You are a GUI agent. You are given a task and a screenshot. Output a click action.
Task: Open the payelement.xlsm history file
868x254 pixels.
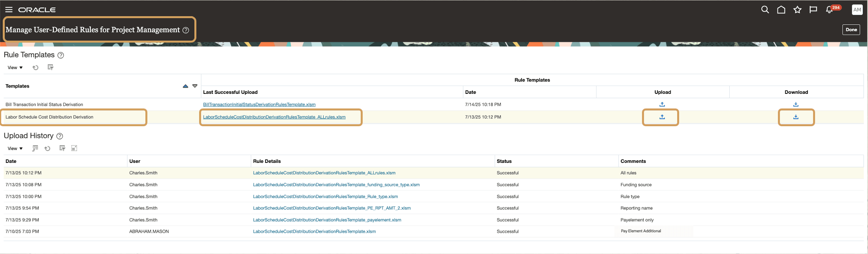[x=327, y=220]
